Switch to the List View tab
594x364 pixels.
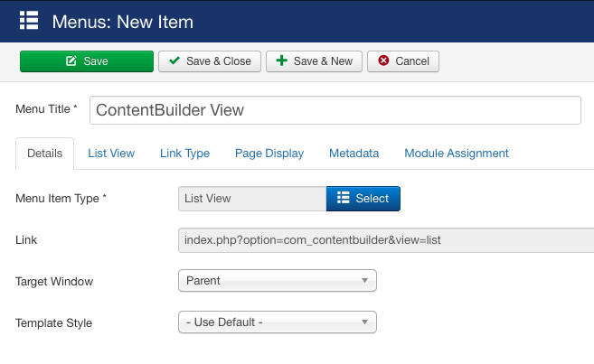click(x=111, y=154)
